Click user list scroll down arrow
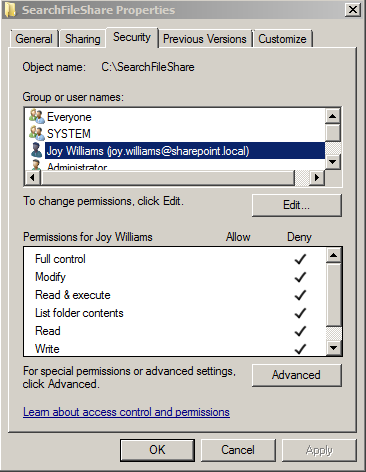366x472 pixels. 333,162
